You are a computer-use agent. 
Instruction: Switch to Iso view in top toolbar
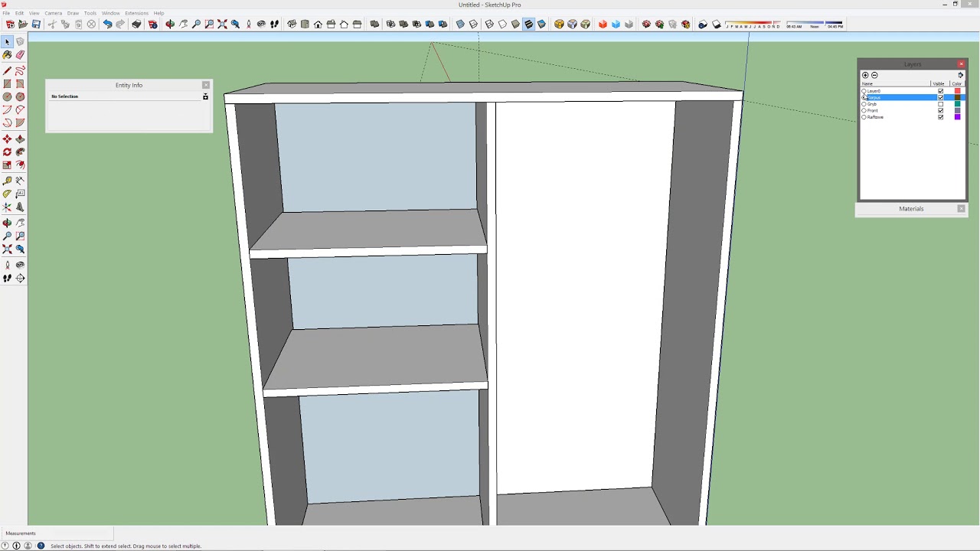[x=292, y=24]
